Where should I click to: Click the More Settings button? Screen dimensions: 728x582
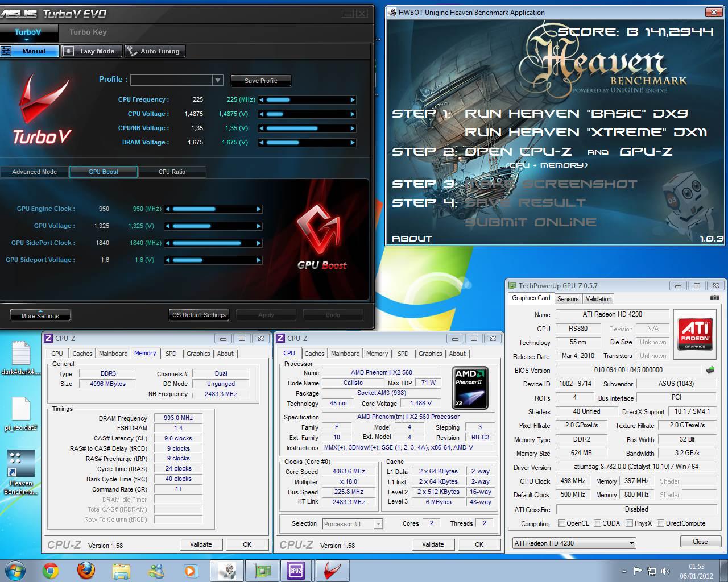tap(40, 315)
